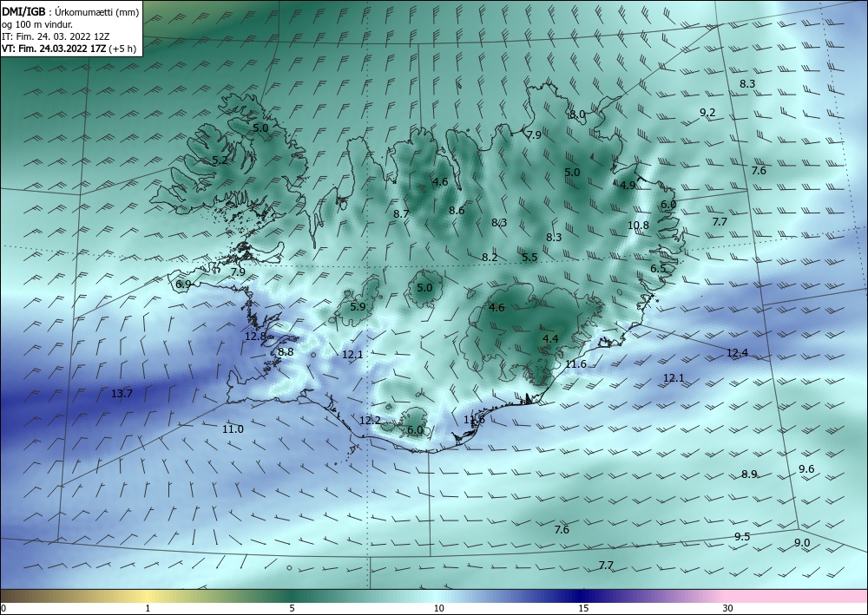868x615 pixels.
Task: Click the 4.4 value on Vatnajökull
Action: [550, 339]
